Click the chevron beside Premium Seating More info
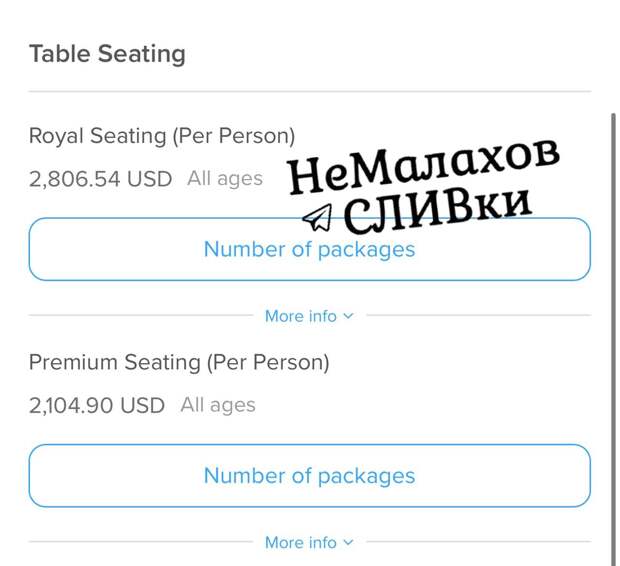620x566 pixels. 348,542
